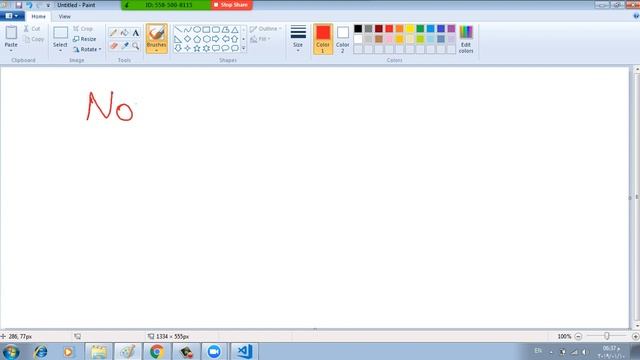Open the Paint file menu button

pyautogui.click(x=12, y=16)
